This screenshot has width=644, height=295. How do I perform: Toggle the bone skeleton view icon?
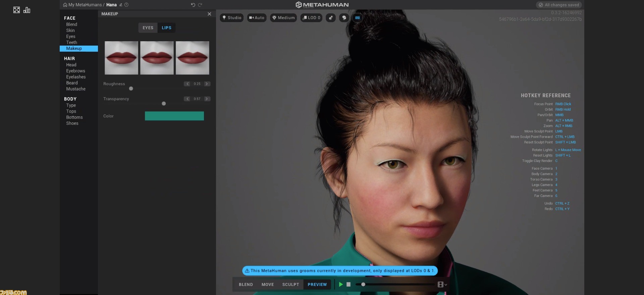point(331,18)
